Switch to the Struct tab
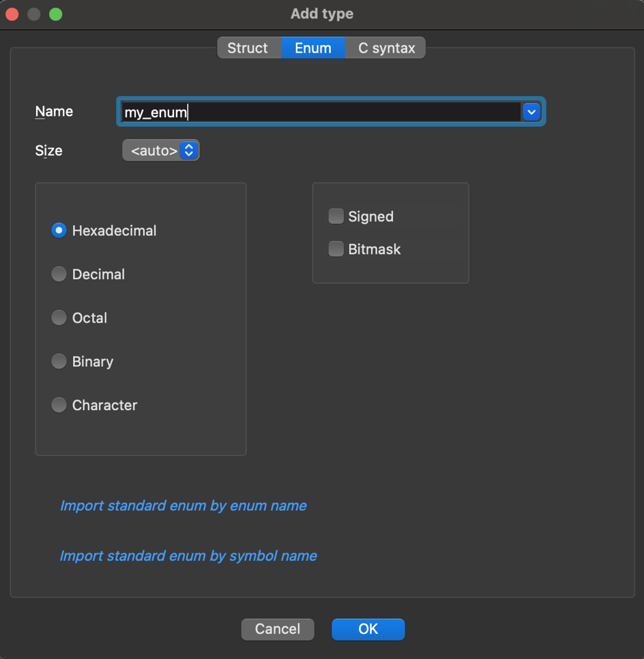 coord(248,48)
